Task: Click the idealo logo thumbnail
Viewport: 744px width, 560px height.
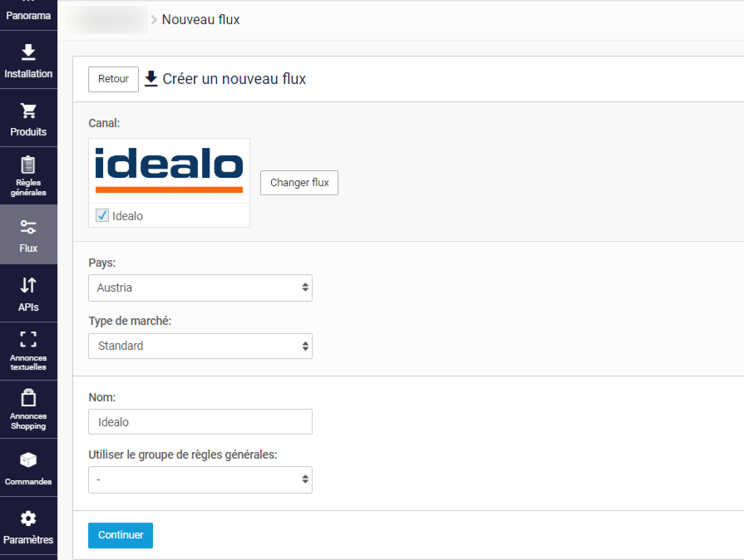Action: click(x=169, y=170)
